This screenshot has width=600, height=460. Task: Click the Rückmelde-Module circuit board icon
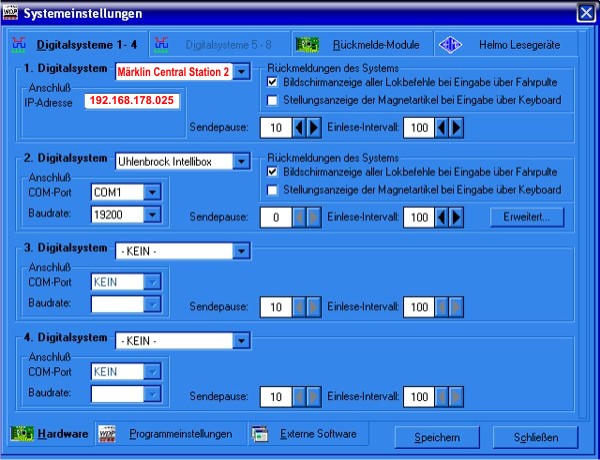(x=306, y=45)
